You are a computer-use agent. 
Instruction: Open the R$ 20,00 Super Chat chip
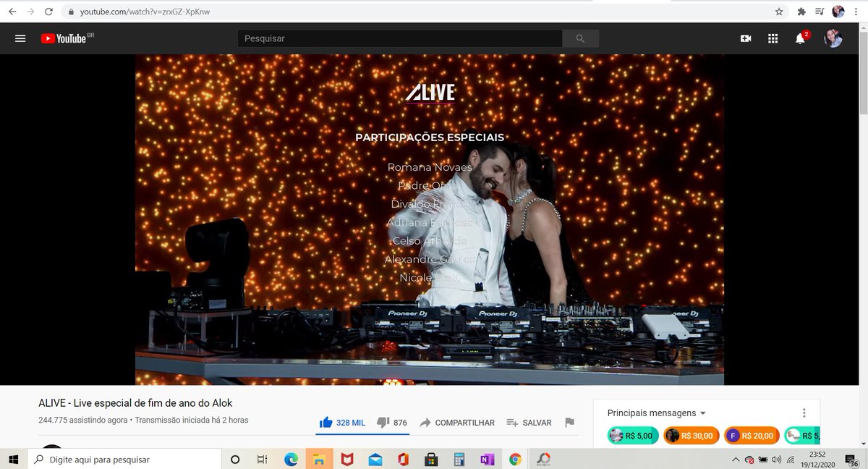(750, 436)
